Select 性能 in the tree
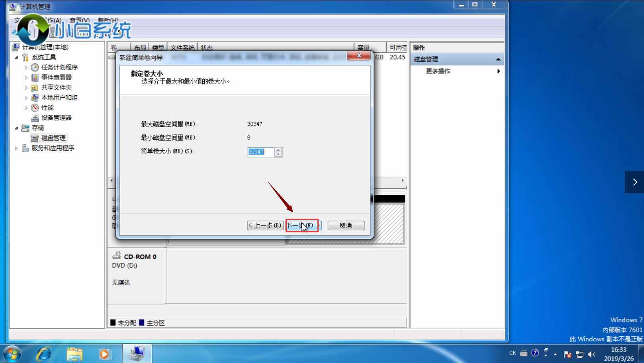Viewport: 644px width, 363px height. pyautogui.click(x=47, y=108)
